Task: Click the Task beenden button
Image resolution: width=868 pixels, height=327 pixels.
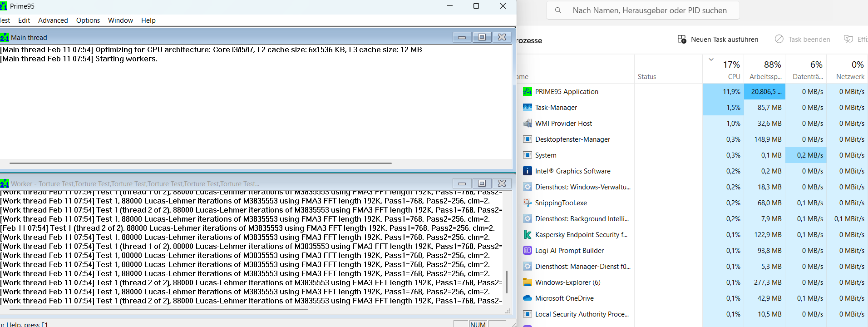Action: click(x=802, y=40)
